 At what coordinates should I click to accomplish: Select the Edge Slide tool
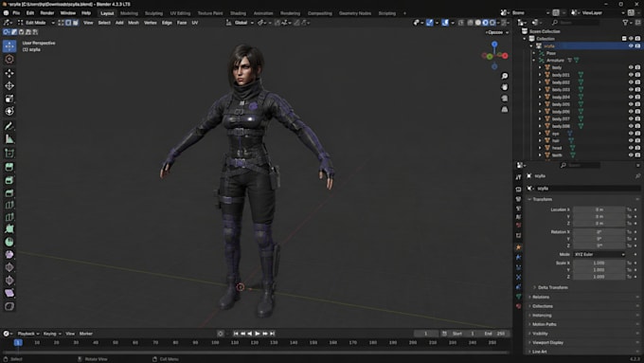9,267
